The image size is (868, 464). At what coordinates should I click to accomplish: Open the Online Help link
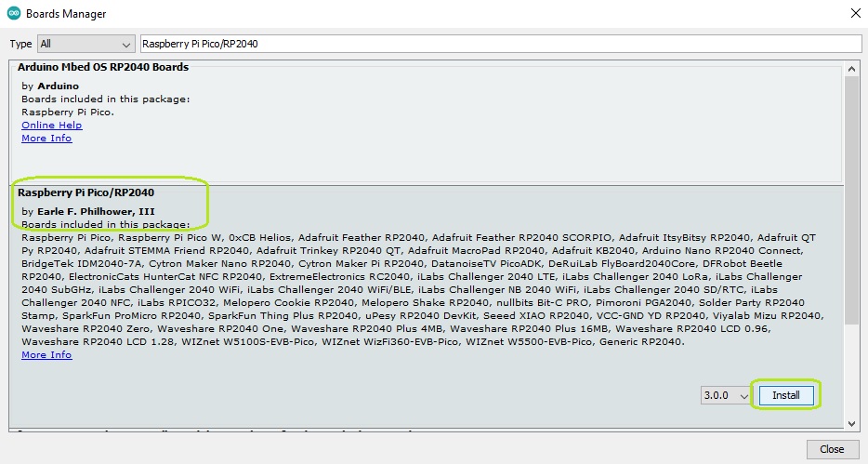click(x=51, y=126)
